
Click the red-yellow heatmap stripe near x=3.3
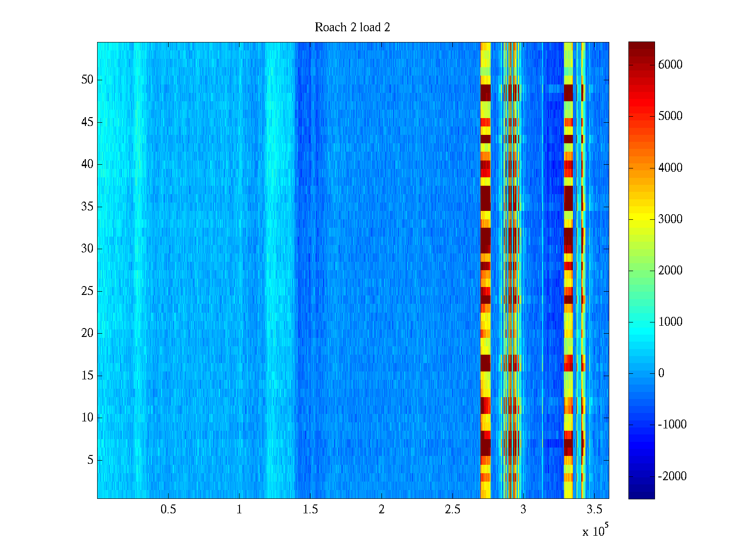click(568, 271)
